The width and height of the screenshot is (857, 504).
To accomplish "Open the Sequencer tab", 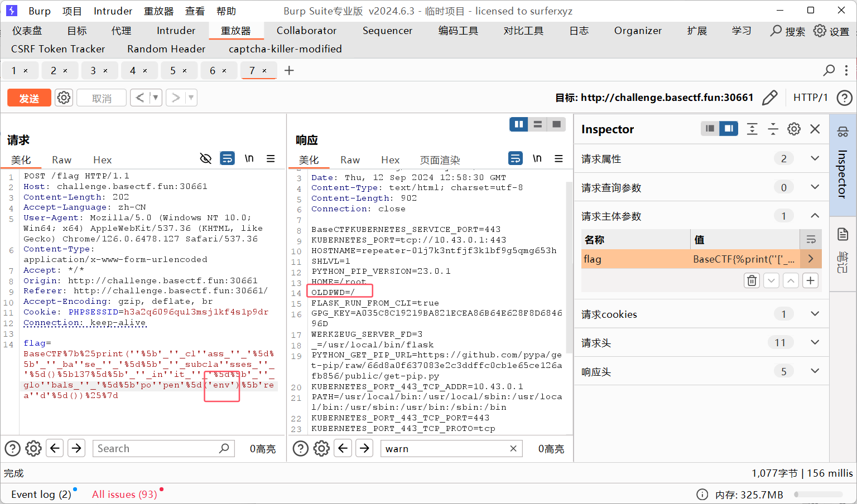I will (x=387, y=31).
